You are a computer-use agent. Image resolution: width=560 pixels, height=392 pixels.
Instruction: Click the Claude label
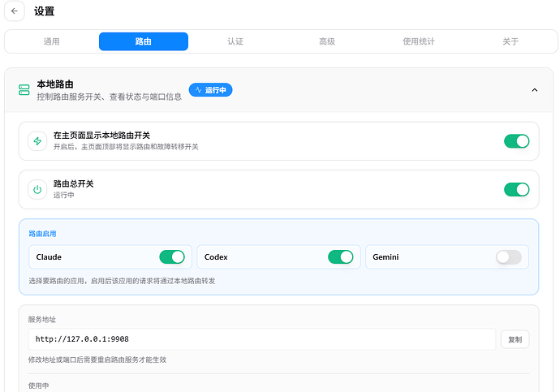coord(49,257)
